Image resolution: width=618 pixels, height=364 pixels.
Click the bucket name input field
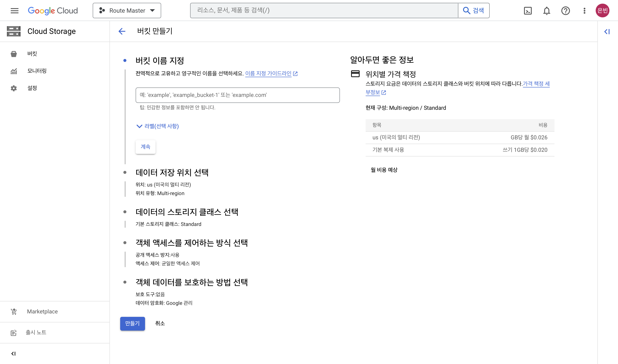[237, 95]
